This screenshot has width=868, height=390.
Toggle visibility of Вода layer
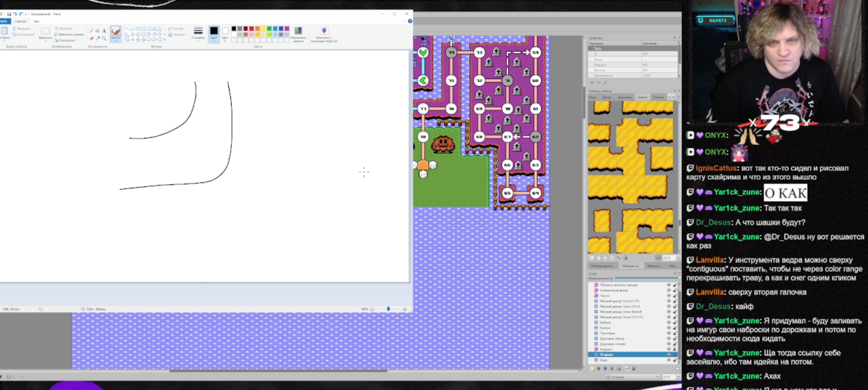[668, 360]
